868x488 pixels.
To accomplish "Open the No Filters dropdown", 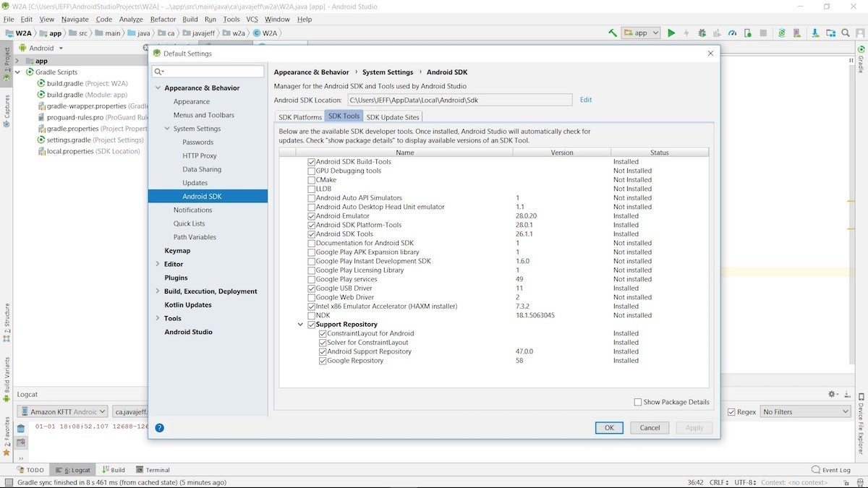I will pyautogui.click(x=805, y=411).
